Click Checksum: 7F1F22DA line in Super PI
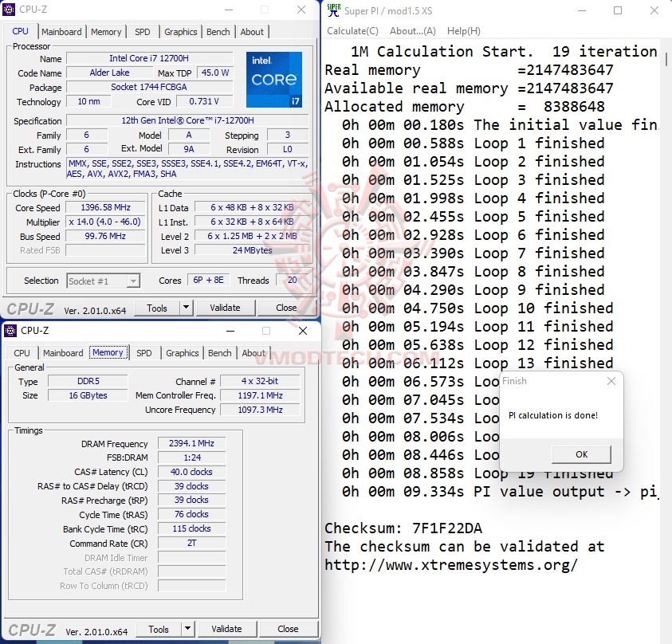 [x=403, y=528]
